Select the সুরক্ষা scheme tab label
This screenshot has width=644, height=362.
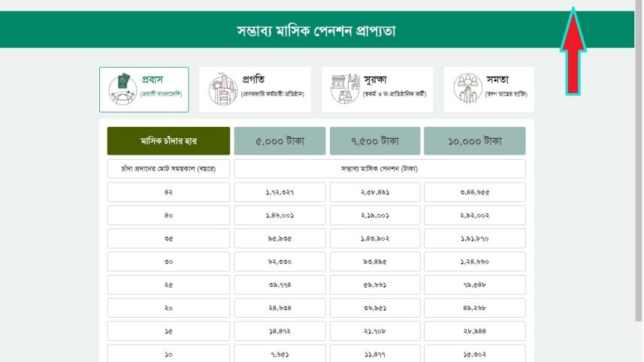375,80
